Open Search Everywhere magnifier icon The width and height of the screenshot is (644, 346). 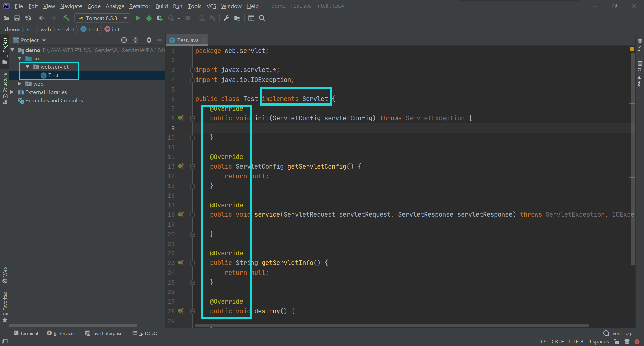pos(262,18)
